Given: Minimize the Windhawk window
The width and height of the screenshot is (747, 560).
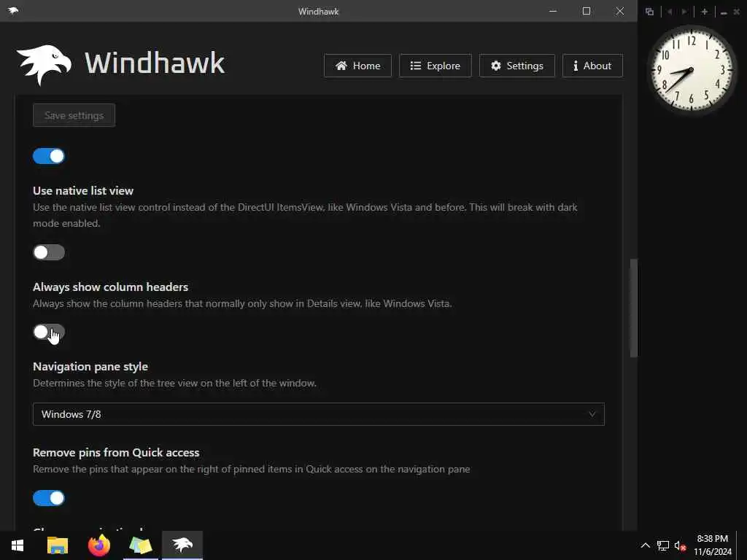Looking at the screenshot, I should point(553,11).
